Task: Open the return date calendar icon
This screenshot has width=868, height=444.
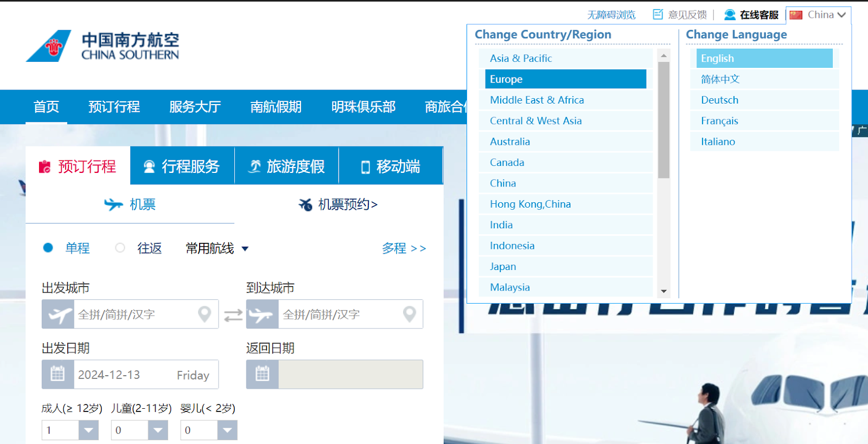Action: point(263,375)
